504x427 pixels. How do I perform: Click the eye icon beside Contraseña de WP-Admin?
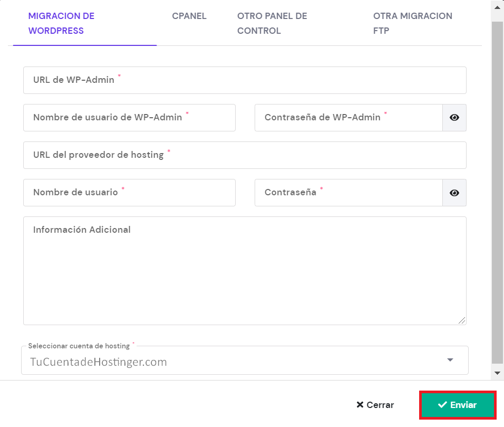pyautogui.click(x=454, y=117)
